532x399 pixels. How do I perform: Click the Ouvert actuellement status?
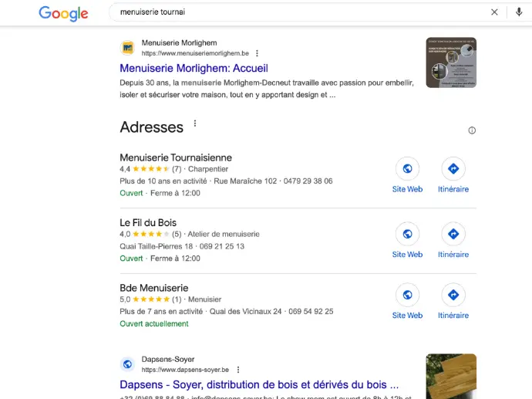154,323
